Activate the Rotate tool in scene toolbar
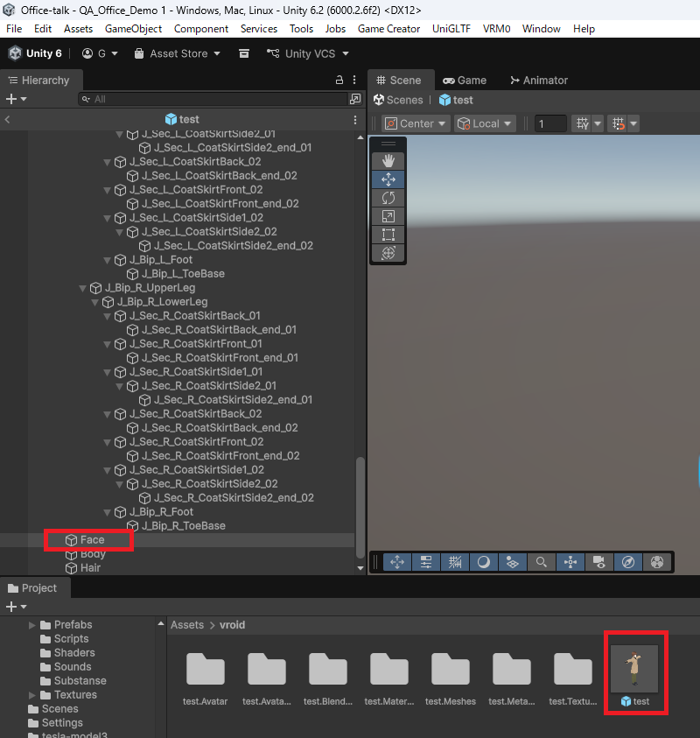This screenshot has height=738, width=700. (388, 198)
